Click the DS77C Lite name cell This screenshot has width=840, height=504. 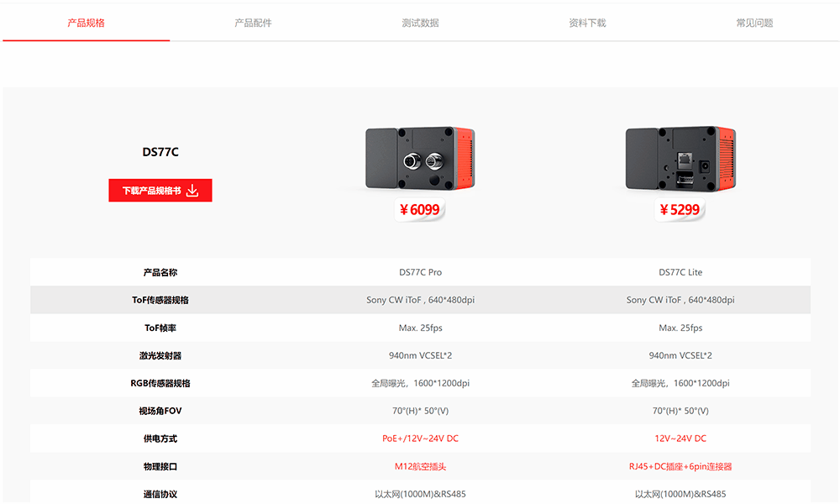pyautogui.click(x=680, y=272)
